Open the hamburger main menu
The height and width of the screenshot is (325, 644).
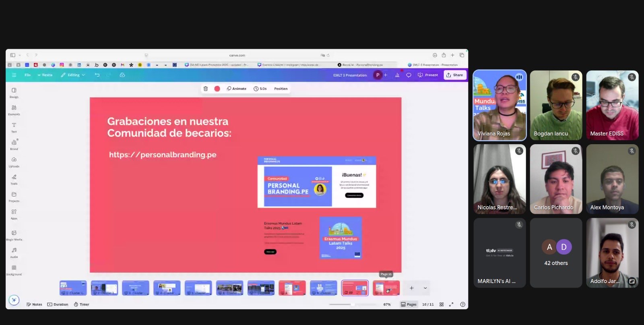click(x=14, y=75)
